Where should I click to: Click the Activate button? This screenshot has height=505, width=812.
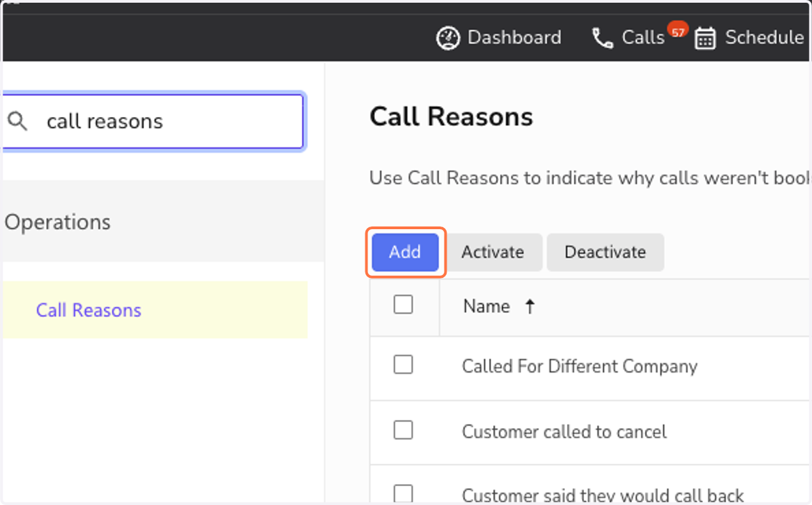tap(493, 252)
